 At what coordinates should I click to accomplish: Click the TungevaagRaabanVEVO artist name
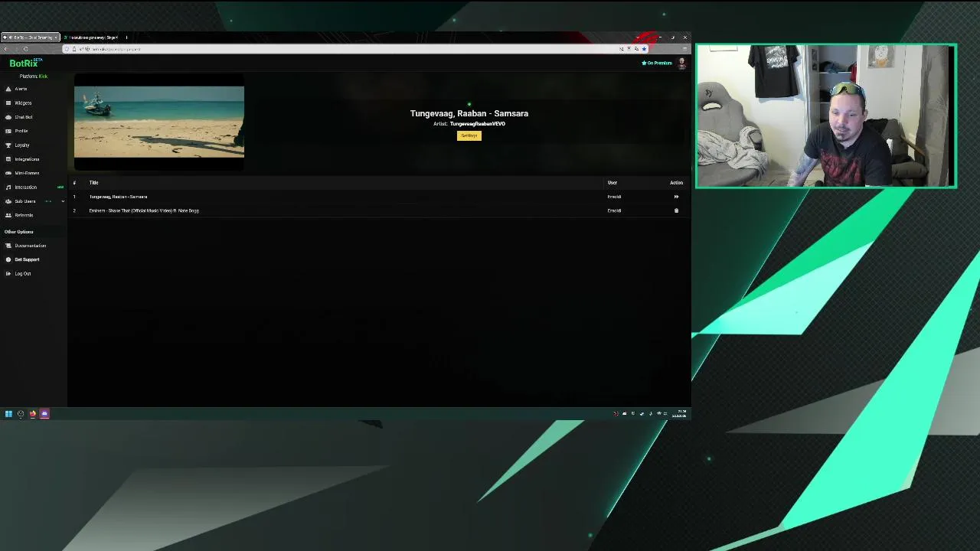(477, 124)
